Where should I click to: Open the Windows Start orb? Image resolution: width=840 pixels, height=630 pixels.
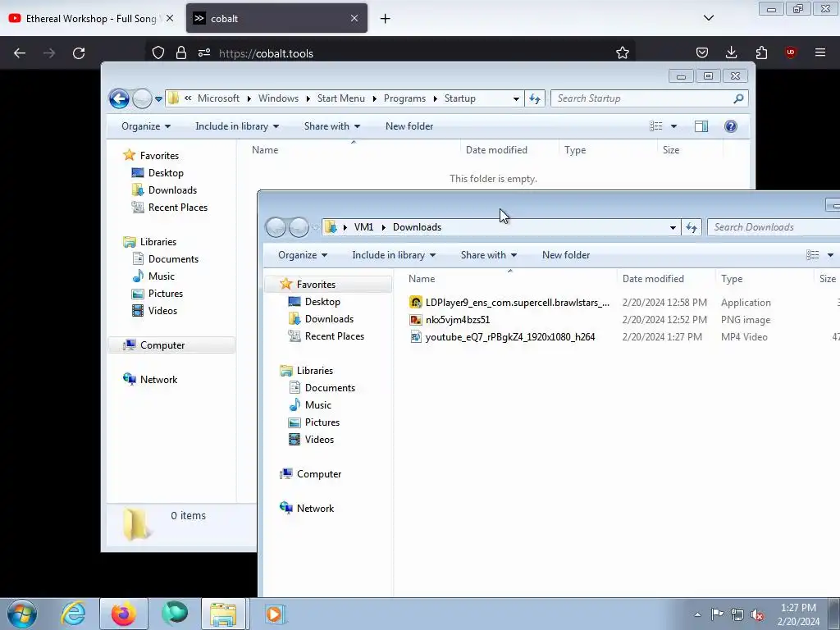point(22,614)
